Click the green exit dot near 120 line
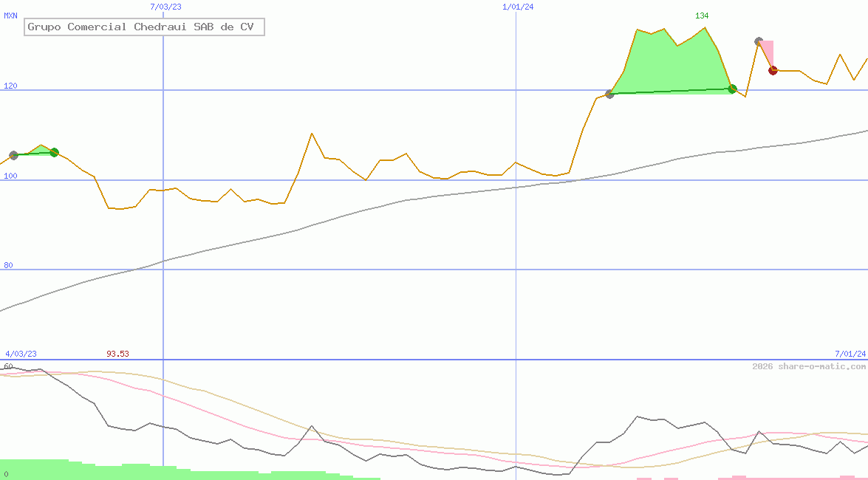This screenshot has height=480, width=868. 732,89
